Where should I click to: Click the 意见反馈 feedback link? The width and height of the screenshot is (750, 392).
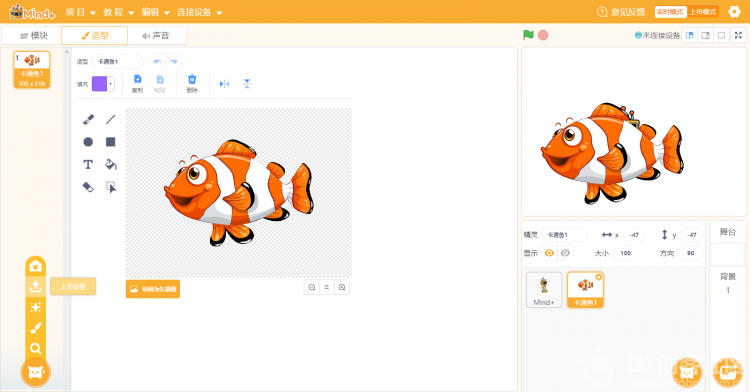[621, 12]
